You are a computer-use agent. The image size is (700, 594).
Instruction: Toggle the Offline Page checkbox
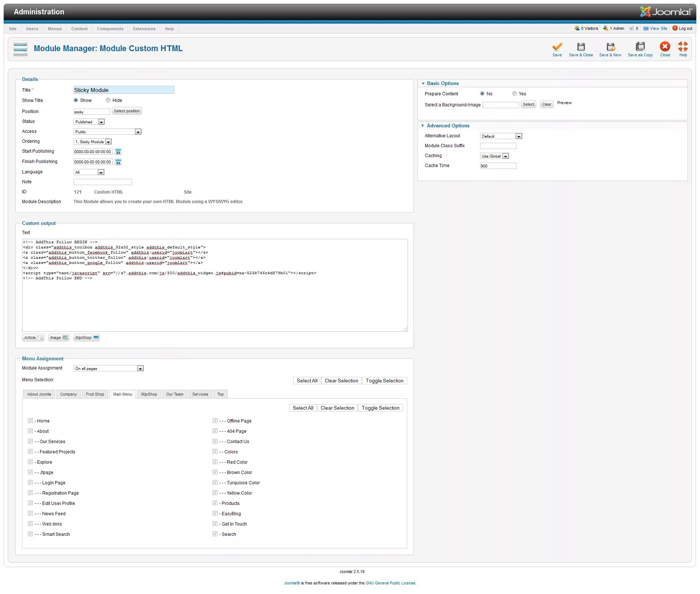(x=215, y=421)
